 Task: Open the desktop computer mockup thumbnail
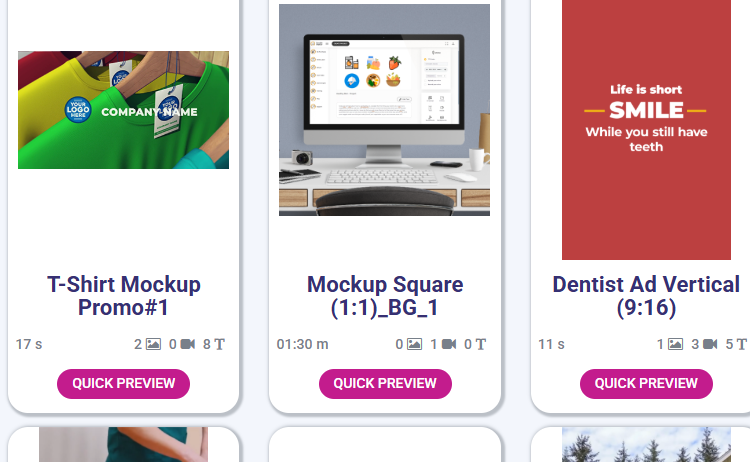385,110
